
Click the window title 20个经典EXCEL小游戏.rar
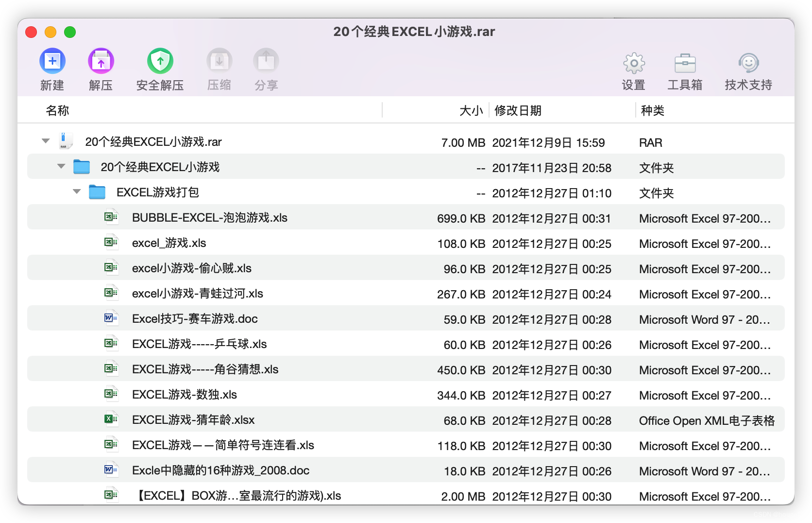pyautogui.click(x=414, y=32)
